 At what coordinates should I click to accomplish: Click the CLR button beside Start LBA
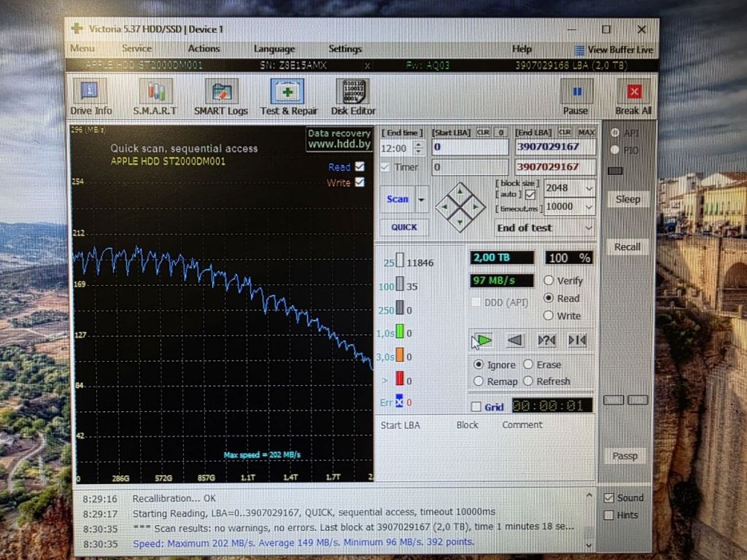pos(483,133)
